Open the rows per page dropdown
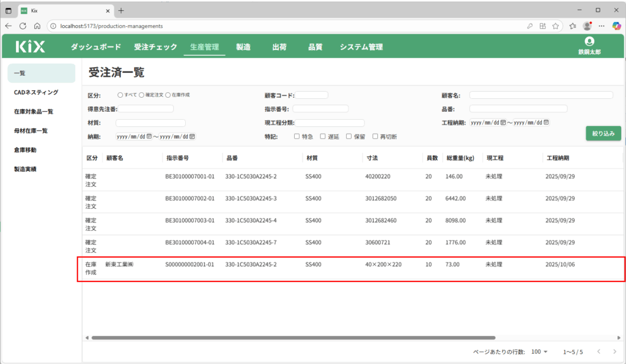The image size is (626, 364). (x=540, y=352)
